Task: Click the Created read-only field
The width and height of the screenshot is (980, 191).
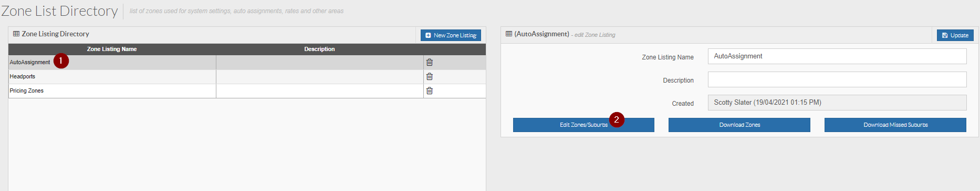Action: click(837, 103)
